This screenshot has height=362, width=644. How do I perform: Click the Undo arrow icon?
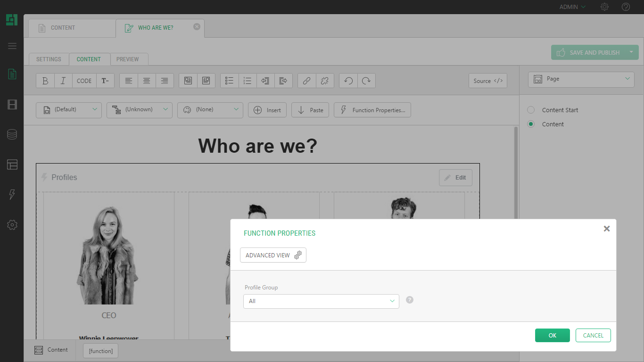coord(348,81)
